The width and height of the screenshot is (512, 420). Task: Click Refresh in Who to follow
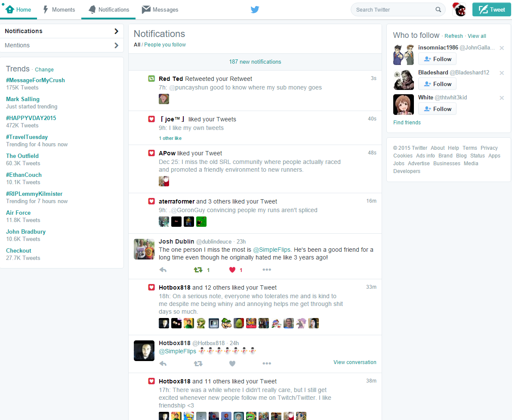coord(453,36)
